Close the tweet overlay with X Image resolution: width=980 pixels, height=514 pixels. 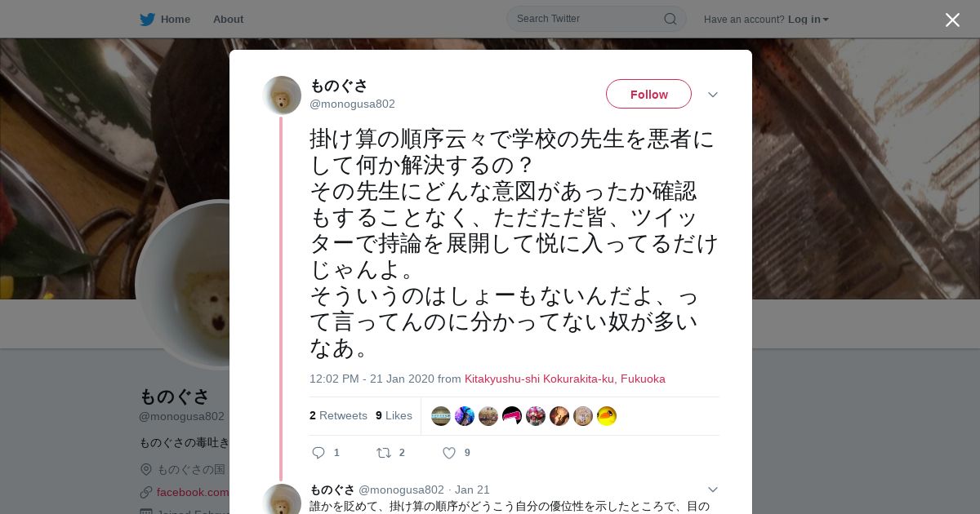click(952, 20)
